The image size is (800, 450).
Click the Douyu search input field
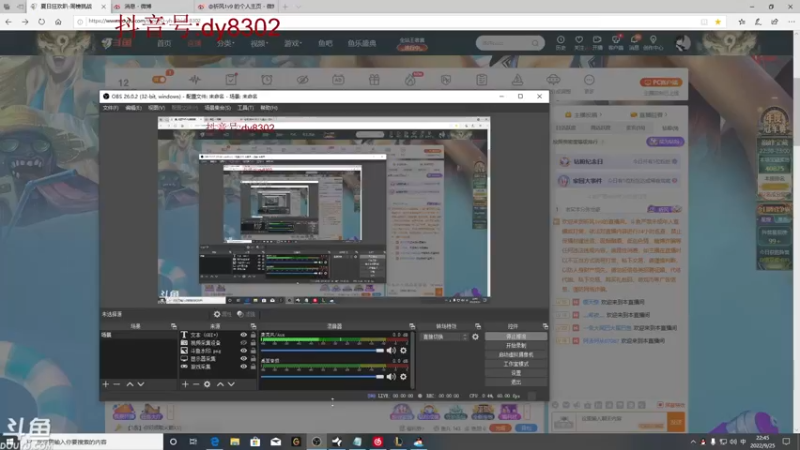(x=505, y=43)
